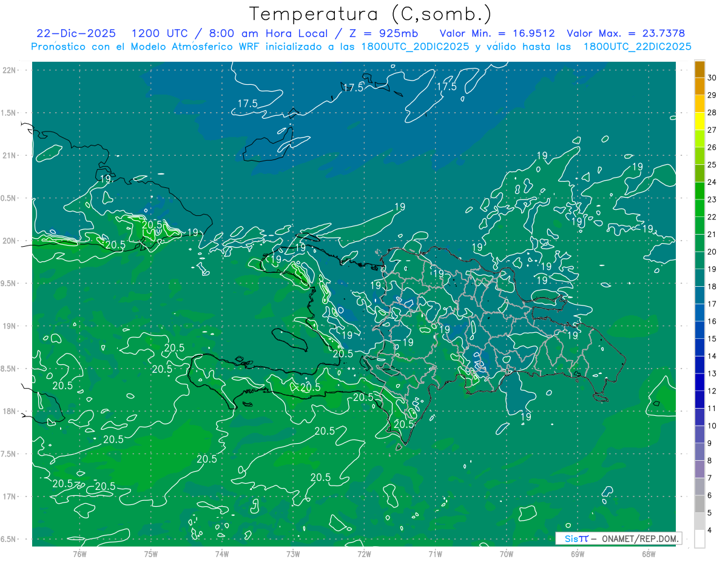Click the '75W' longitude axis label
This screenshot has width=728, height=562.
tap(150, 554)
